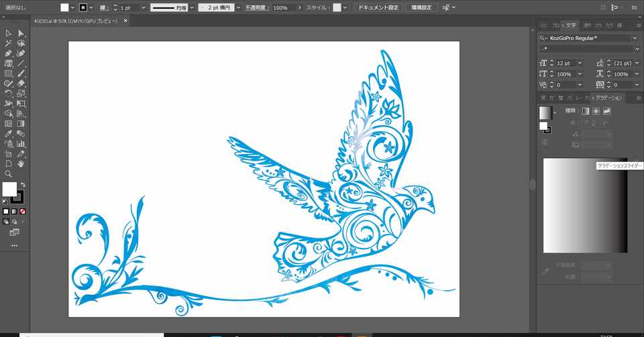Choose Linear gradient type
The width and height of the screenshot is (644, 337).
click(x=586, y=111)
